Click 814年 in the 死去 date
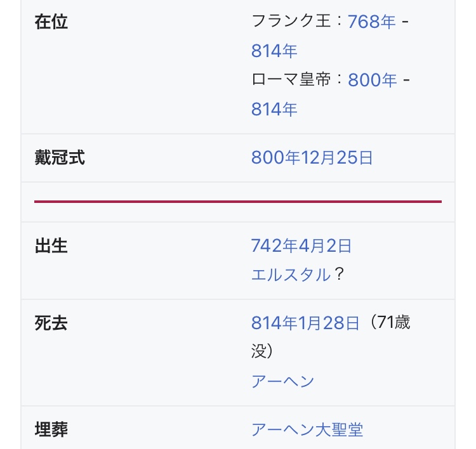 [274, 323]
